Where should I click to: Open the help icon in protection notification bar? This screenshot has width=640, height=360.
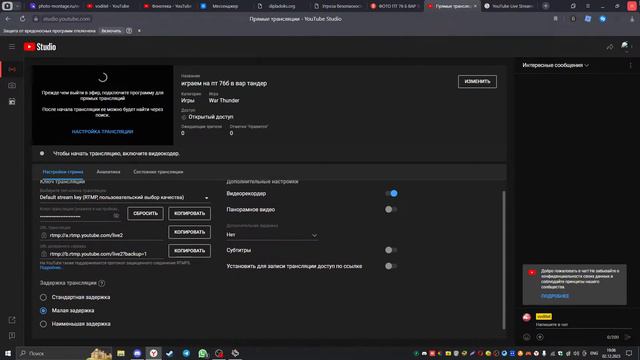[x=129, y=31]
